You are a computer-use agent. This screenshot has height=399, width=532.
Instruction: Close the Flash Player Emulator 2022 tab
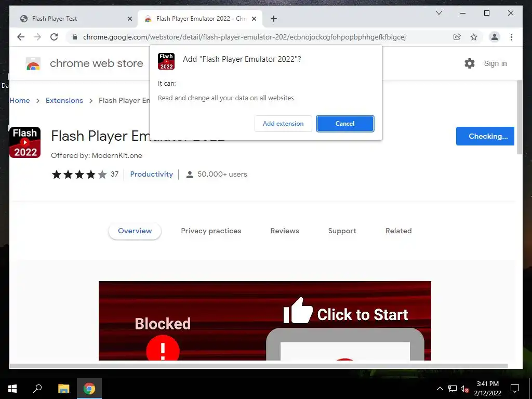point(254,19)
